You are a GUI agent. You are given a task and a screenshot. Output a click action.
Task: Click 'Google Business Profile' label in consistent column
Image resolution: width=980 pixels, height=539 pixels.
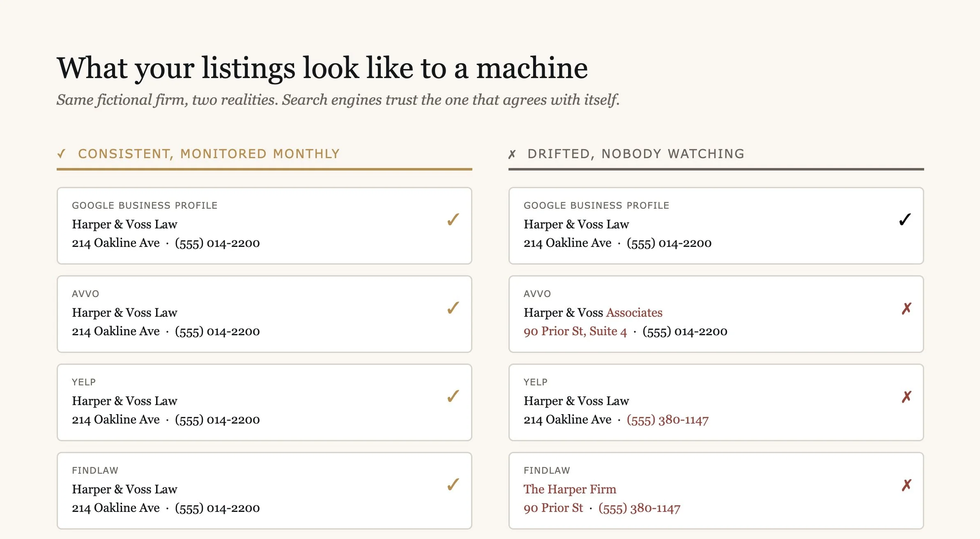coord(145,205)
